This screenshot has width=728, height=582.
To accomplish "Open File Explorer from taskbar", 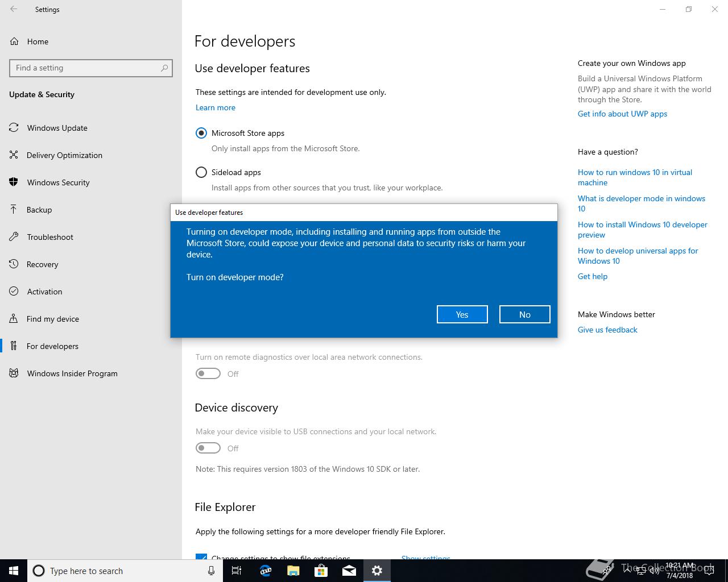I will [293, 571].
